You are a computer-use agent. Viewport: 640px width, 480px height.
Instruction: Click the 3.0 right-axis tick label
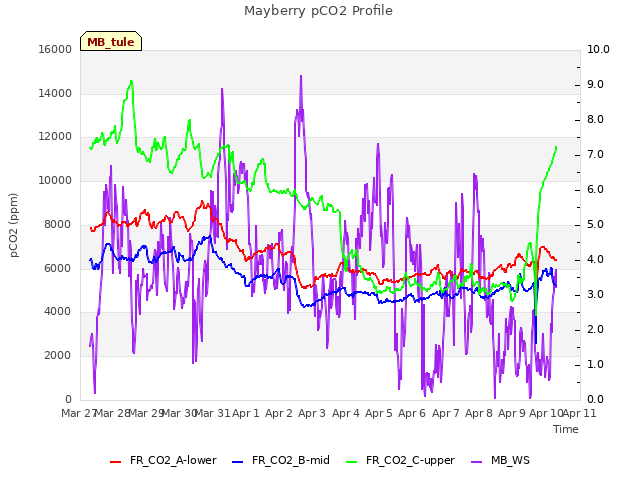click(x=596, y=295)
